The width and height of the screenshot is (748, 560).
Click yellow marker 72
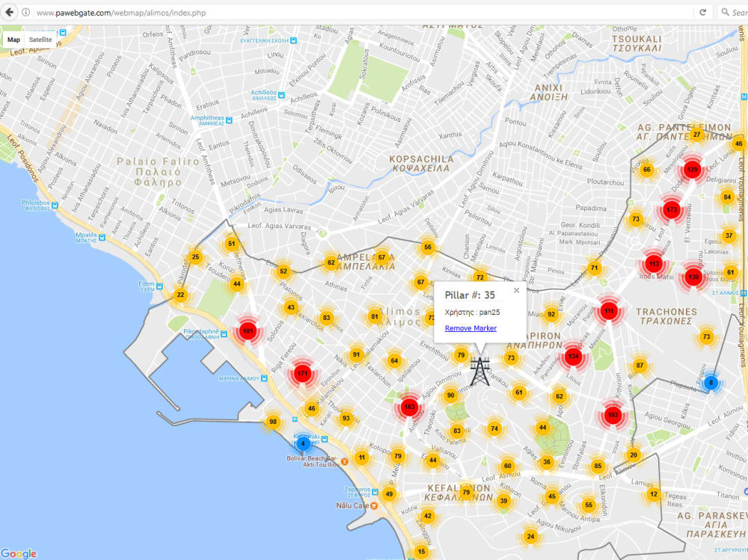pyautogui.click(x=480, y=277)
